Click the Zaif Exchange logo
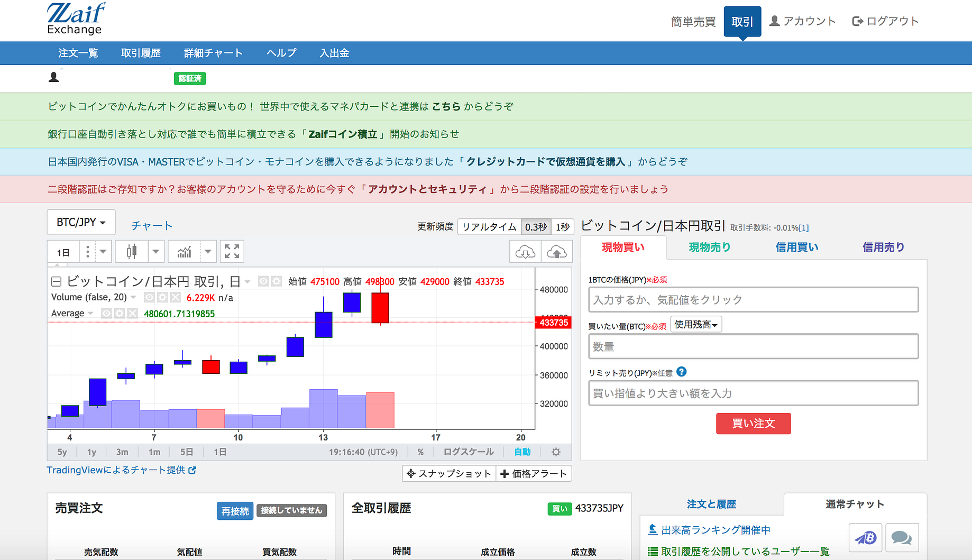Viewport: 972px width, 560px height. pos(76,19)
